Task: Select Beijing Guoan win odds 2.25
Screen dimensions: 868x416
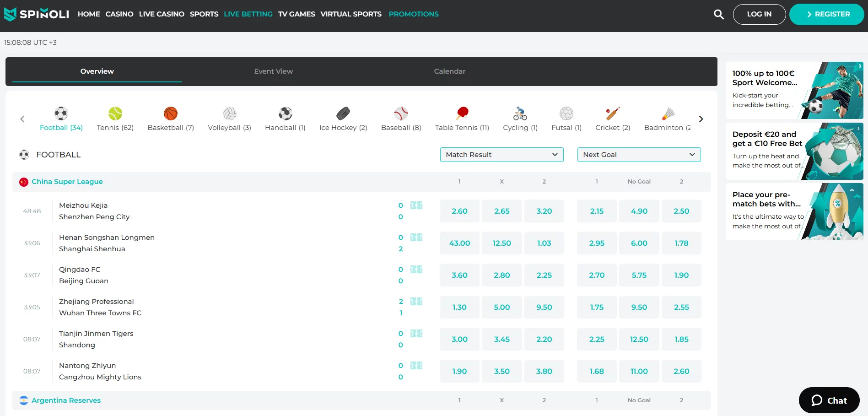Action: tap(544, 275)
